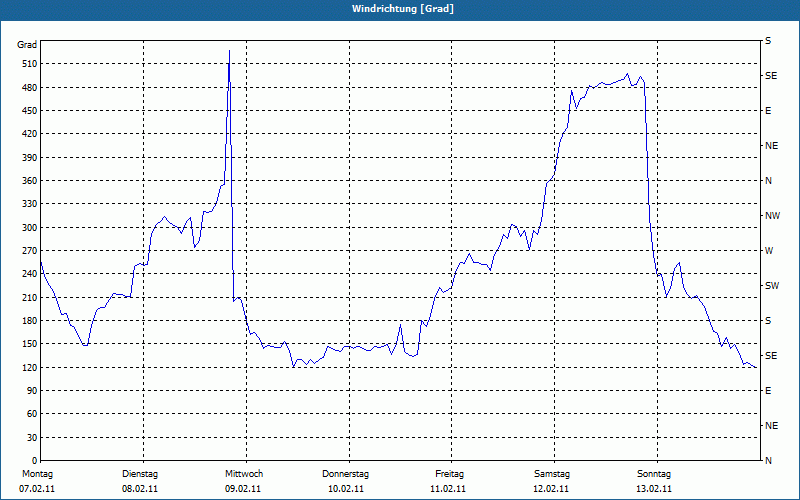Select the 'S' compass label beside the 180 gridline
The width and height of the screenshot is (800, 500).
coord(768,321)
